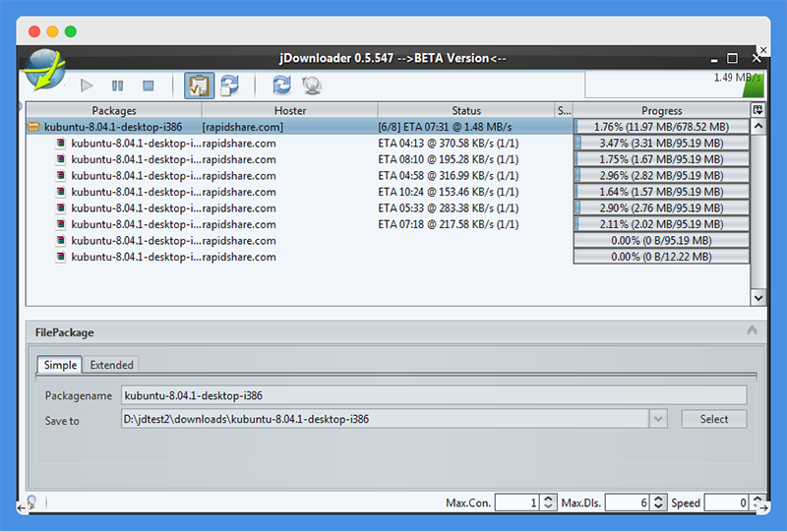Switch to the Simple tab
787x532 pixels.
click(x=60, y=365)
